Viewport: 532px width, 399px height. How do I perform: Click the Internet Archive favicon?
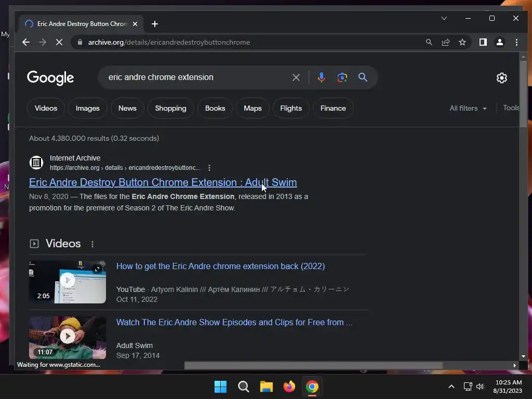coord(36,163)
